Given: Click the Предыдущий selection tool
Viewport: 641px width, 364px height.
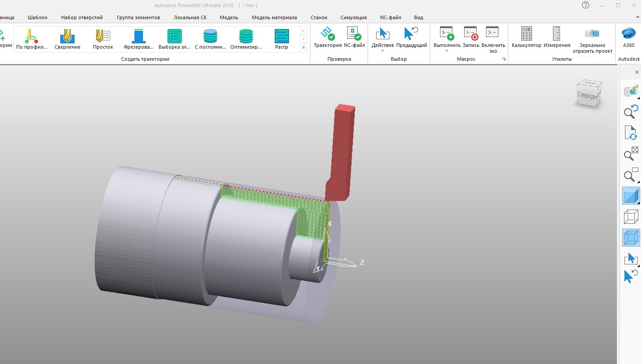Looking at the screenshot, I should click(412, 39).
